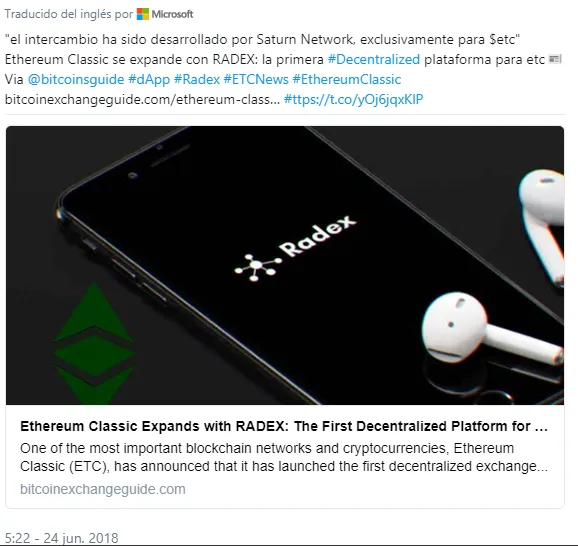Open the Radex phone preview image
Viewport: 578px width, 546px height.
(285, 265)
